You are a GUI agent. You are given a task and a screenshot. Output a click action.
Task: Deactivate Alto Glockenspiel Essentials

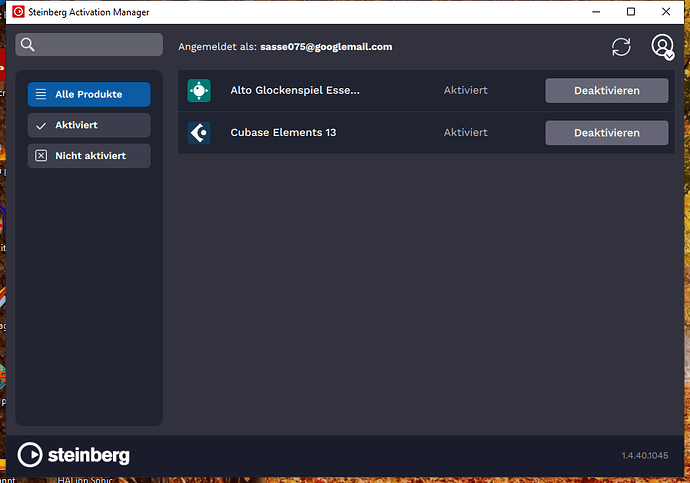(x=607, y=91)
